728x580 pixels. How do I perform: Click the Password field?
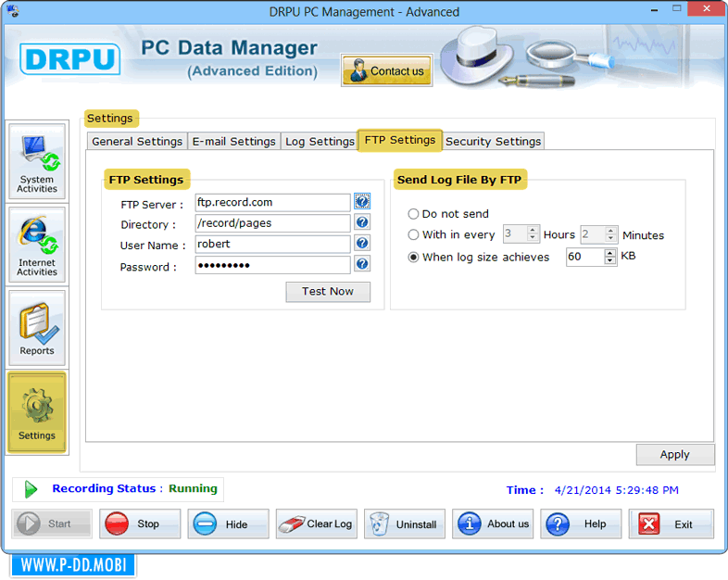pos(272,265)
